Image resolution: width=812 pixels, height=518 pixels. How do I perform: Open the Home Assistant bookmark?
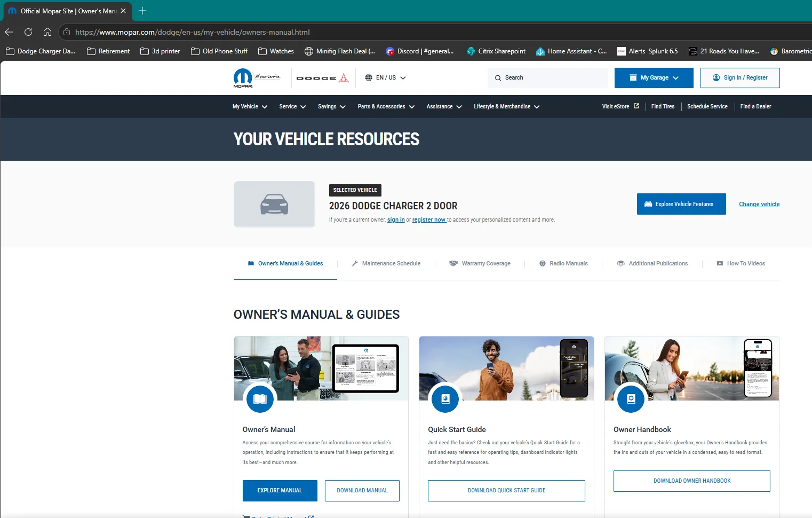coord(571,51)
